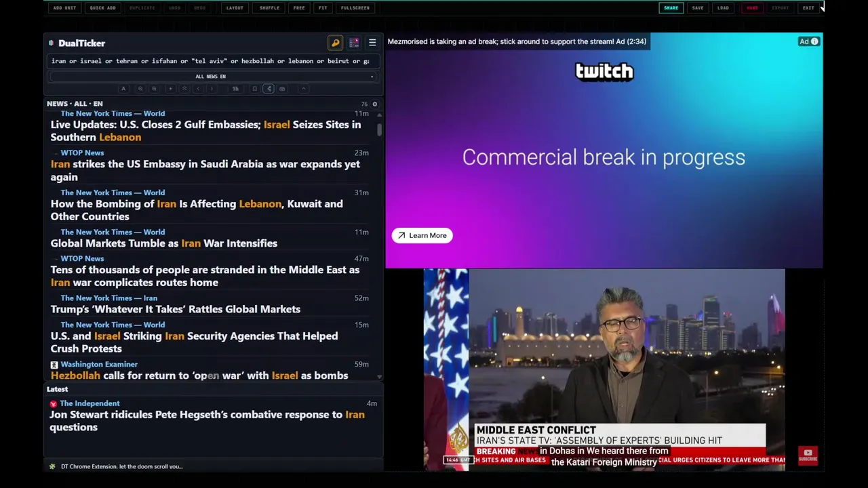Image resolution: width=868 pixels, height=488 pixels.
Task: Select the 1h time range control
Action: click(x=235, y=89)
